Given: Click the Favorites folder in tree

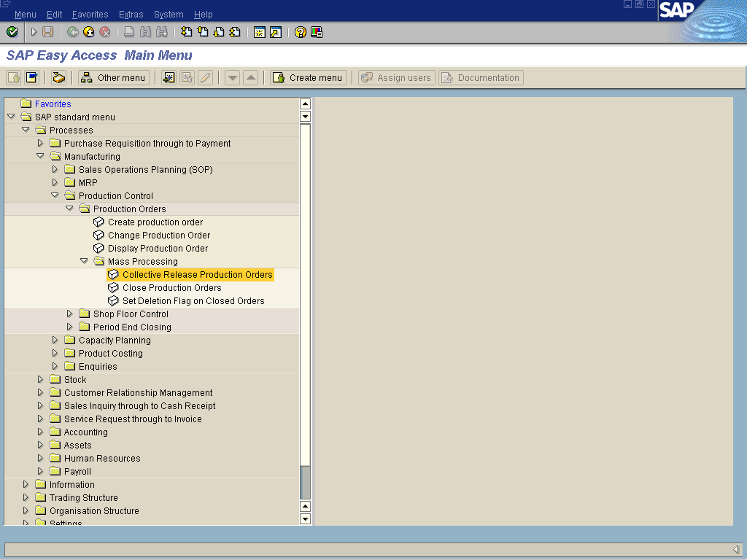Looking at the screenshot, I should click(26, 104).
